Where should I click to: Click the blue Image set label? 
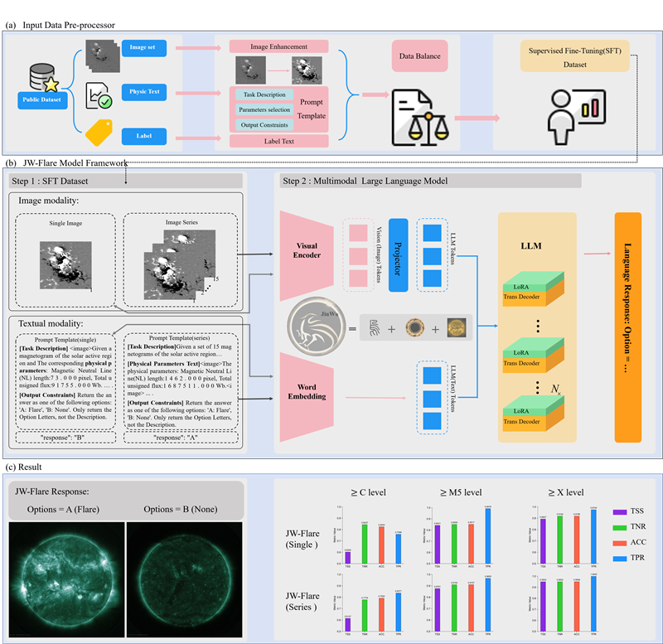click(143, 47)
